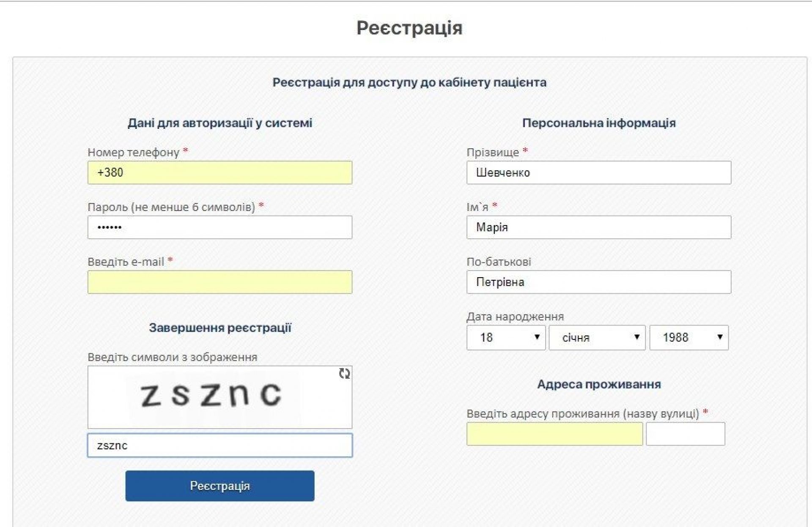Click the day dropdown arrow next to 18
This screenshot has width=812, height=527.
point(537,337)
